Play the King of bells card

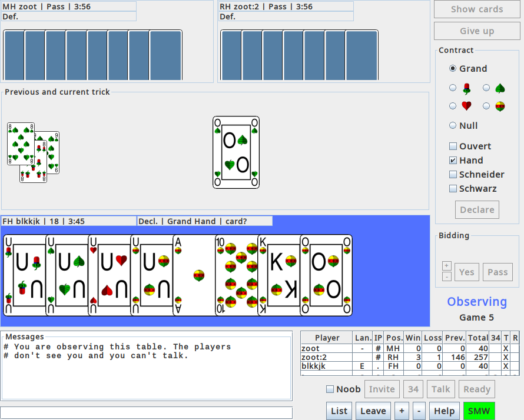[279, 275]
